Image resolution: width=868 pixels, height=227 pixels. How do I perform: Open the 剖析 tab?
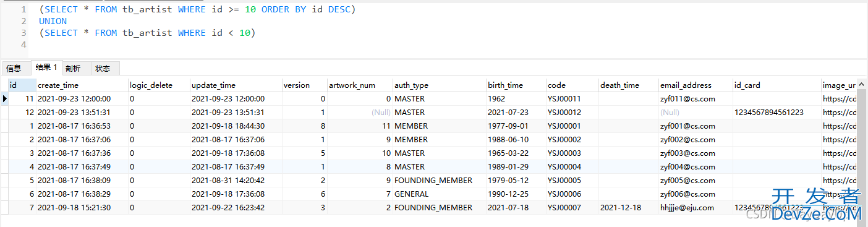point(73,68)
